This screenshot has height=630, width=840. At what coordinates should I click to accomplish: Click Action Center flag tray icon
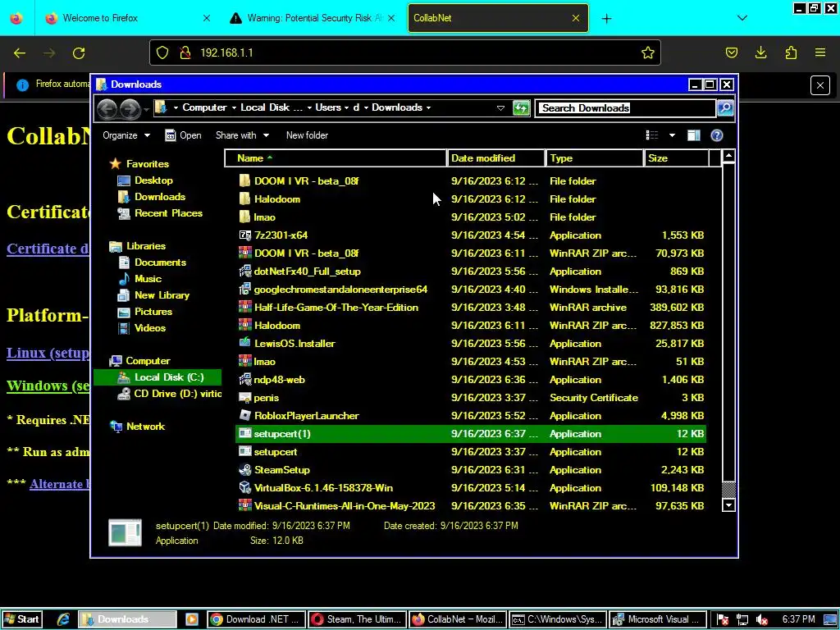722,620
